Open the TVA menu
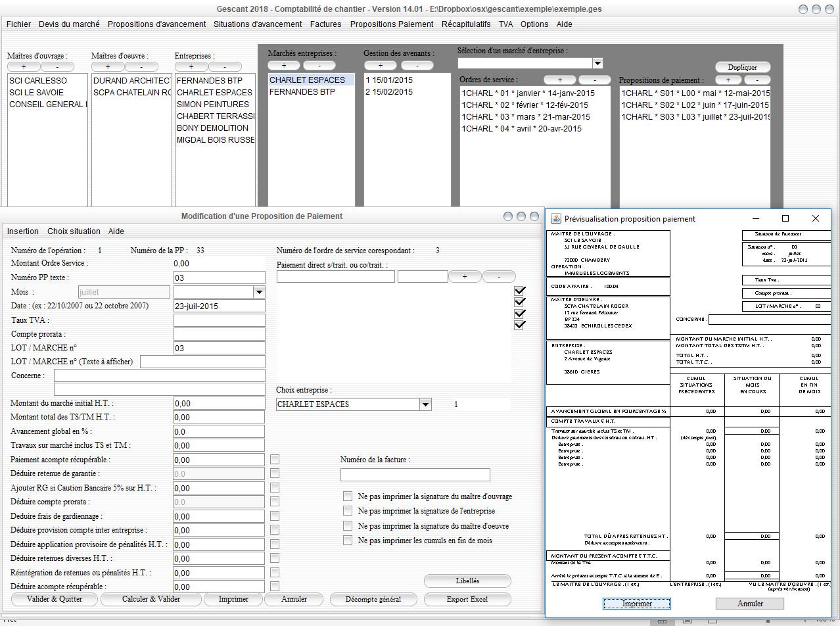The height and width of the screenshot is (626, 840). [x=505, y=24]
